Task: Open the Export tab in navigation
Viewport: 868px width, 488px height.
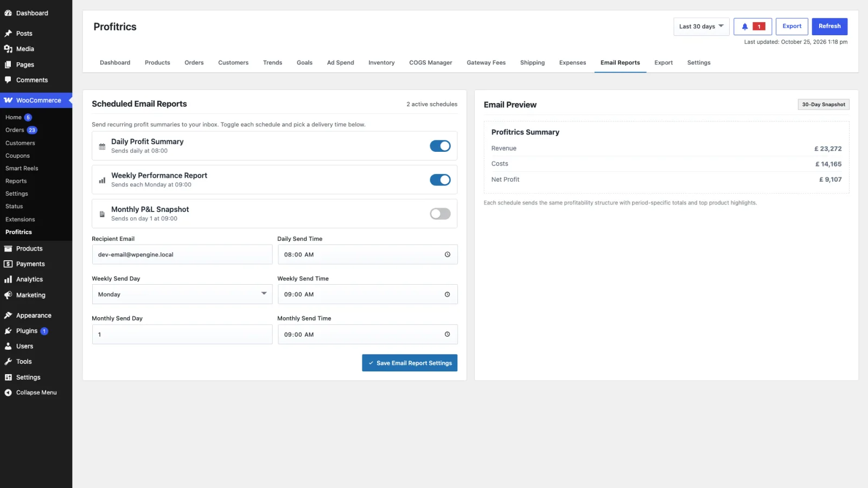Action: [663, 63]
